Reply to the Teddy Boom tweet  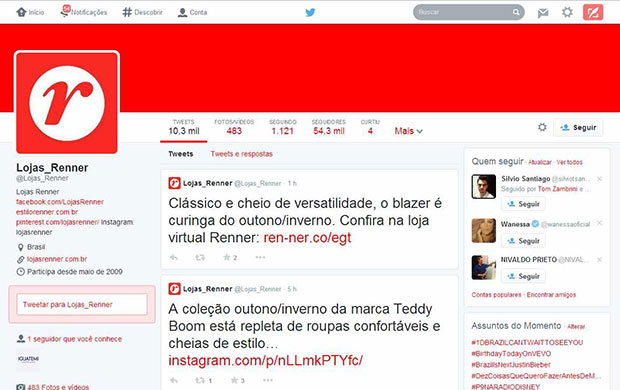coord(174,381)
